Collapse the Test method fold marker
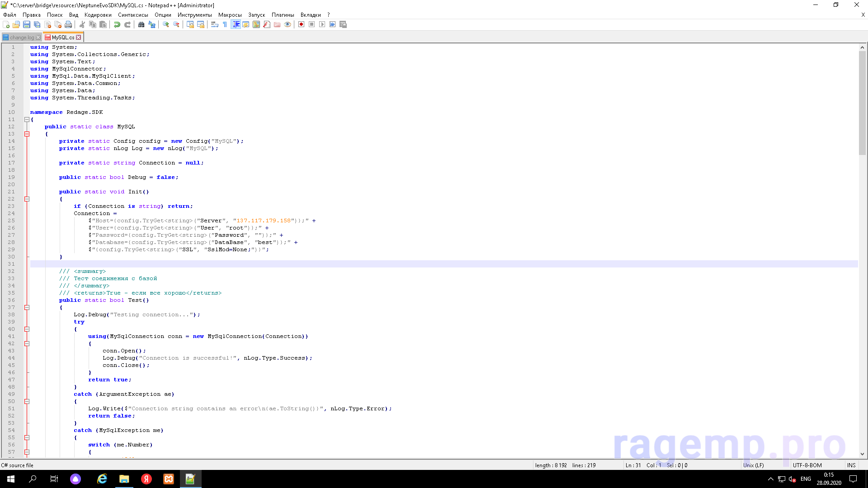Viewport: 868px width, 488px height. point(27,308)
